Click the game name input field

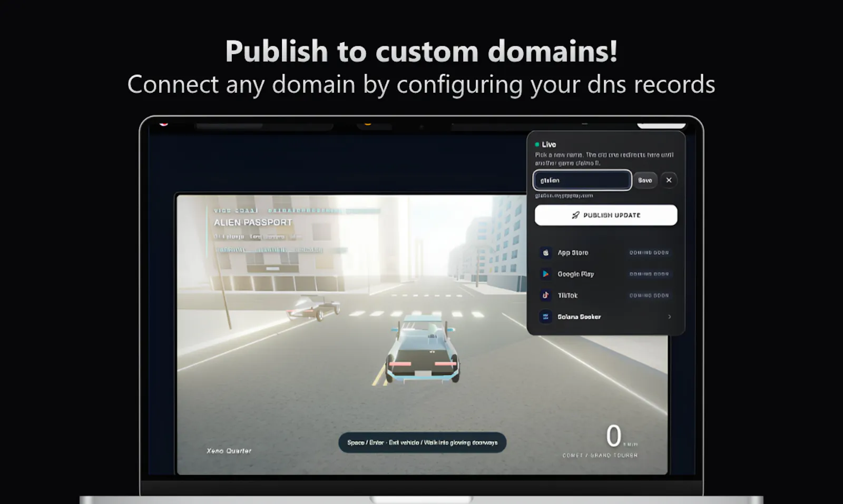pos(582,180)
